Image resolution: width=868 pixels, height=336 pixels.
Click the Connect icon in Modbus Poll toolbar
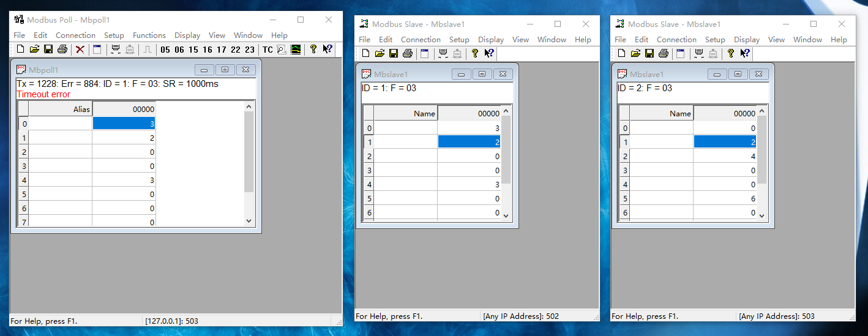[115, 50]
